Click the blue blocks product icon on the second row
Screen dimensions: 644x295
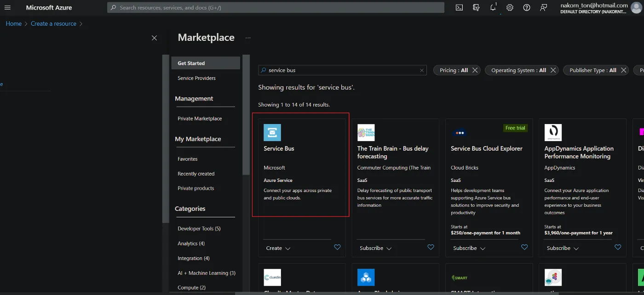click(x=366, y=278)
